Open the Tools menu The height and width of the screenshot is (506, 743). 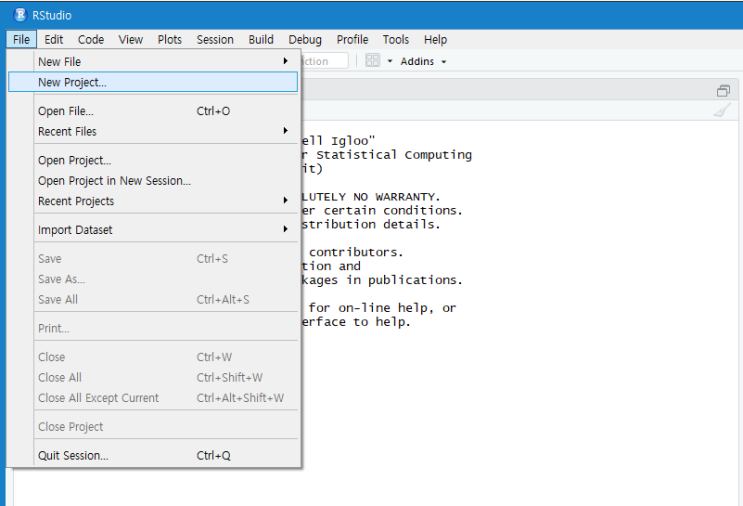(x=396, y=40)
